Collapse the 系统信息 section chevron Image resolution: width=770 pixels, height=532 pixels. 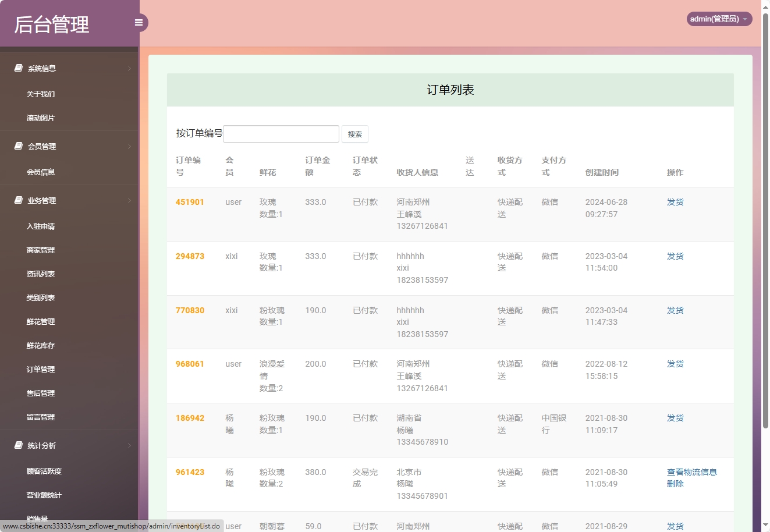pyautogui.click(x=129, y=69)
